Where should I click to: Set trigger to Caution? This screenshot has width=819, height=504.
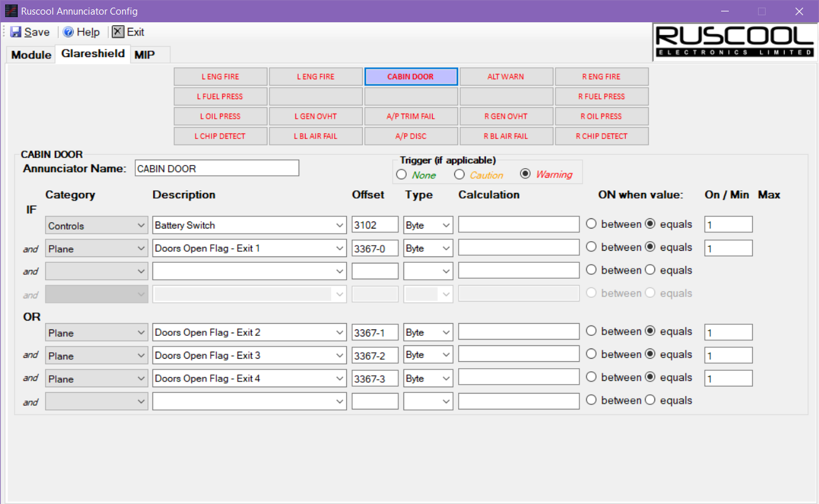click(x=459, y=175)
